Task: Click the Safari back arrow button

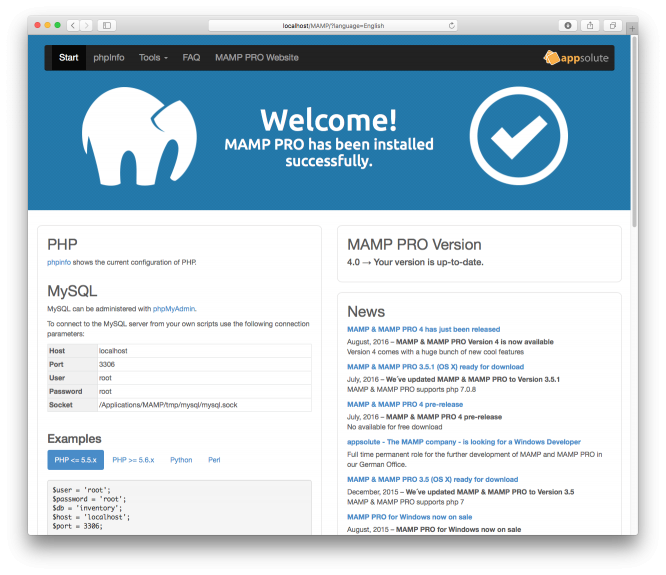Action: pyautogui.click(x=73, y=25)
